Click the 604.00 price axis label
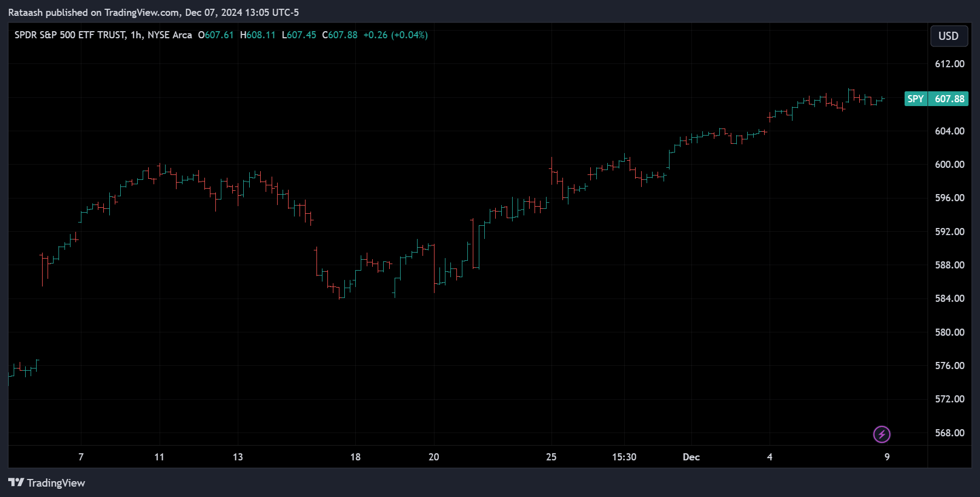The height and width of the screenshot is (497, 980). [x=949, y=131]
